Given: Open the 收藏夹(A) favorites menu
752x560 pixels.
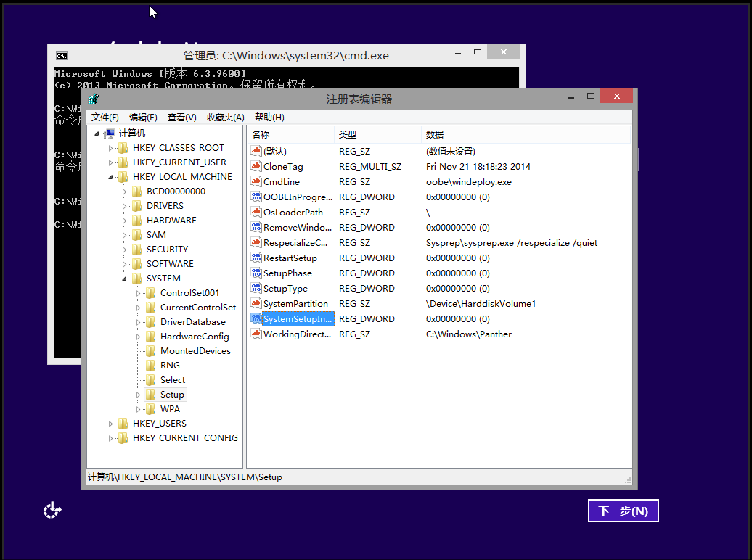Looking at the screenshot, I should (225, 118).
